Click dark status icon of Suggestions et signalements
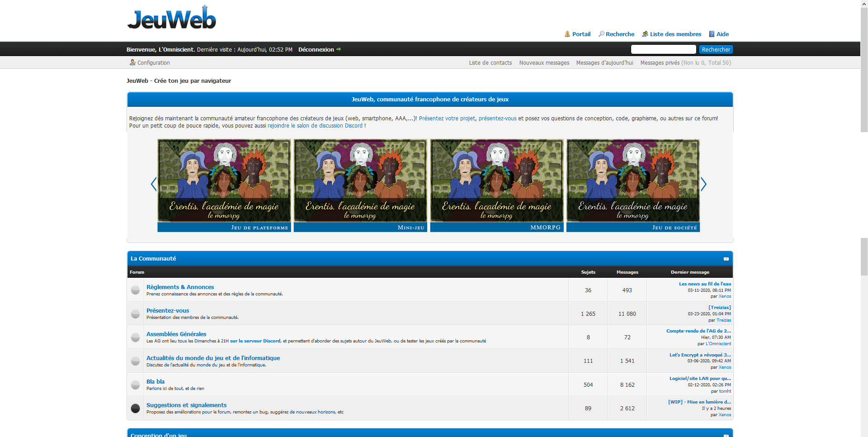Viewport: 868px width, 437px height. (x=135, y=408)
